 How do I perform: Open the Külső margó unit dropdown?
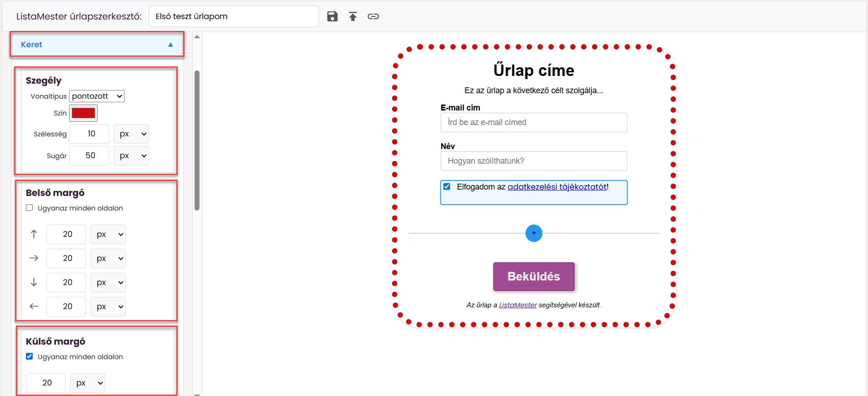click(x=88, y=383)
